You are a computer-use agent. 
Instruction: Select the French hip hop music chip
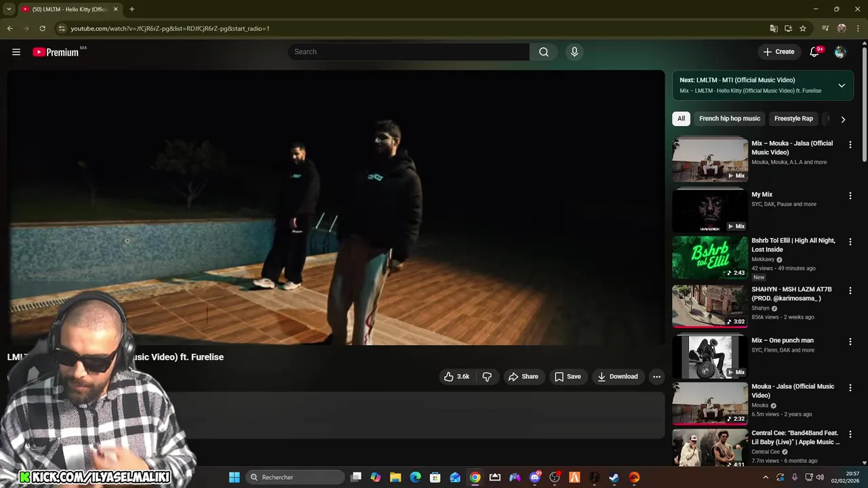point(730,119)
